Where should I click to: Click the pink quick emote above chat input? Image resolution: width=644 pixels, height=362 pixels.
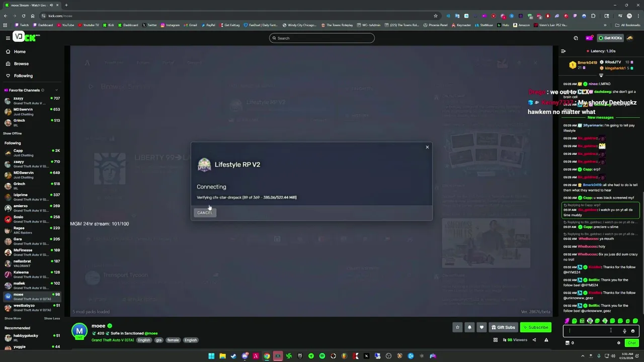tap(567, 321)
